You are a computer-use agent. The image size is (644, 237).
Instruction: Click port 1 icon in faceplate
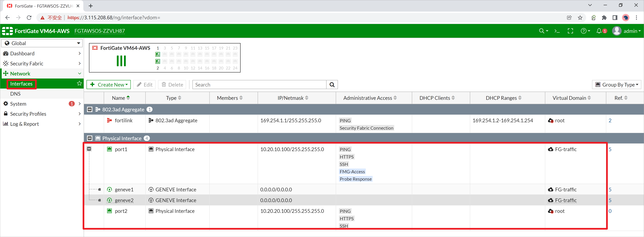click(158, 54)
